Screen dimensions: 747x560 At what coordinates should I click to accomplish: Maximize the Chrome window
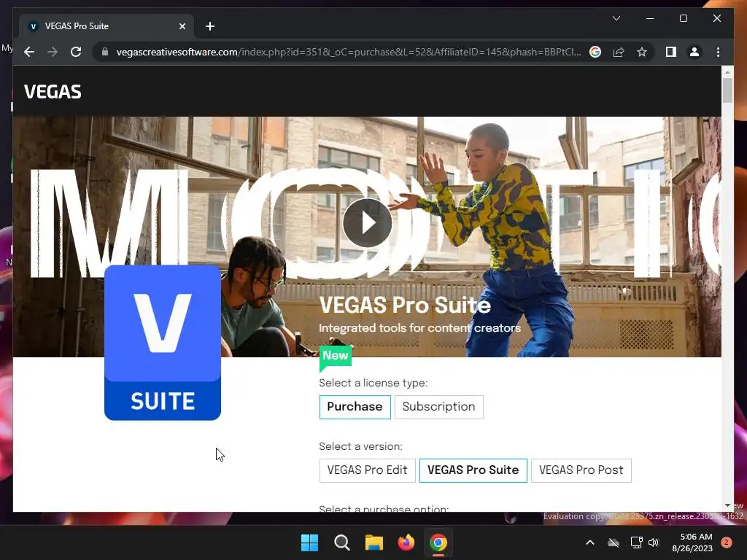[683, 18]
